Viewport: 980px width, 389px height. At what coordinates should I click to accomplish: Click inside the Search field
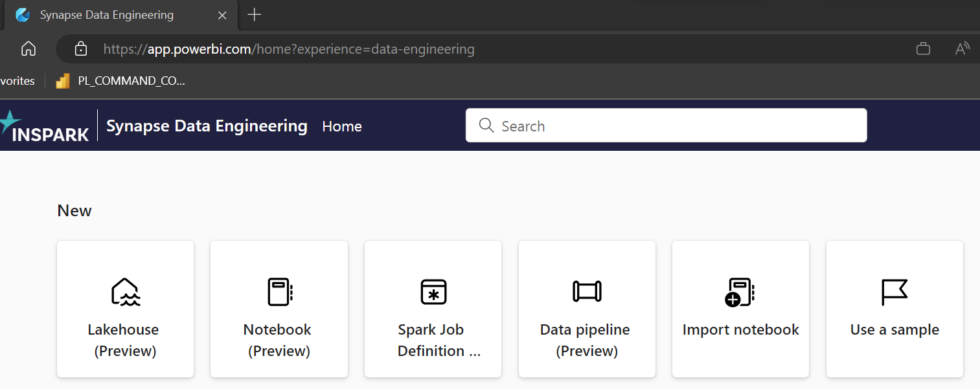tap(648, 125)
